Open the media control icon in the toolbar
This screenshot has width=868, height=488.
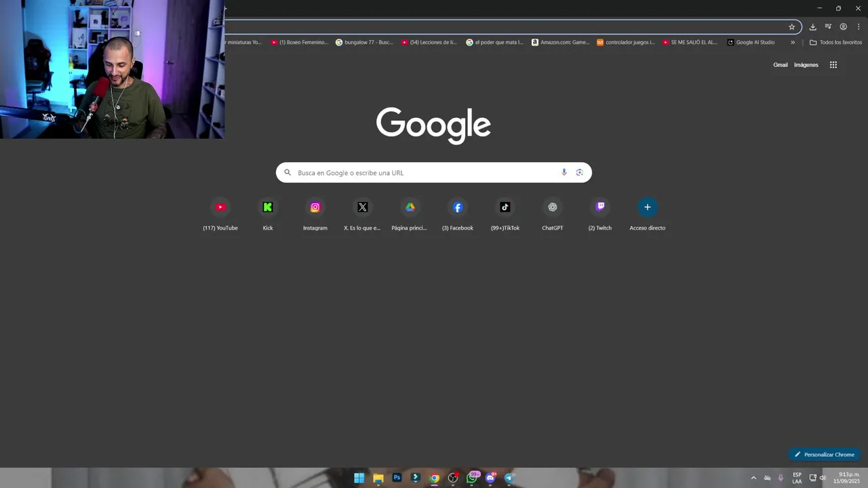828,27
